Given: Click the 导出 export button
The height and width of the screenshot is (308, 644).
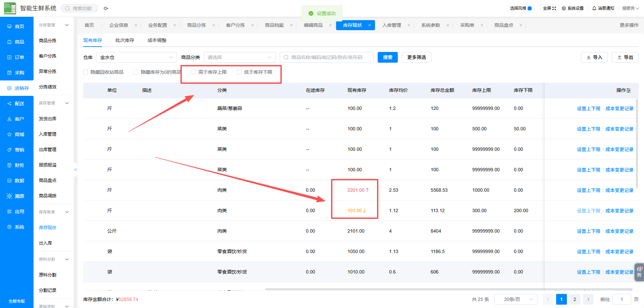Looking at the screenshot, I should pyautogui.click(x=625, y=57).
